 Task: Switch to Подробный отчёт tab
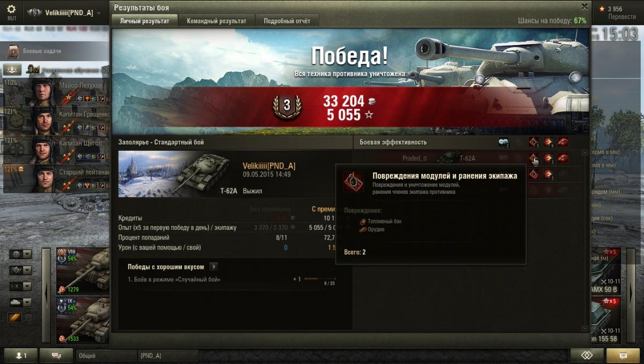pos(287,21)
